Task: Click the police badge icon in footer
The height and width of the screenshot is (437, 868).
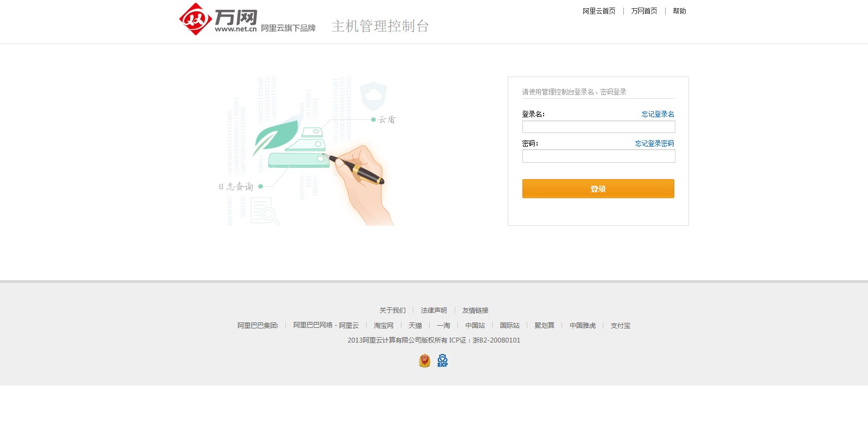Action: [x=425, y=360]
